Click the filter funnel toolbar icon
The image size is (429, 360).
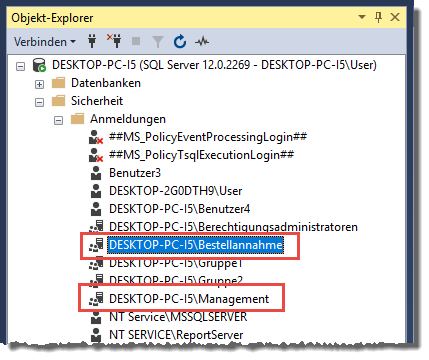(x=158, y=42)
